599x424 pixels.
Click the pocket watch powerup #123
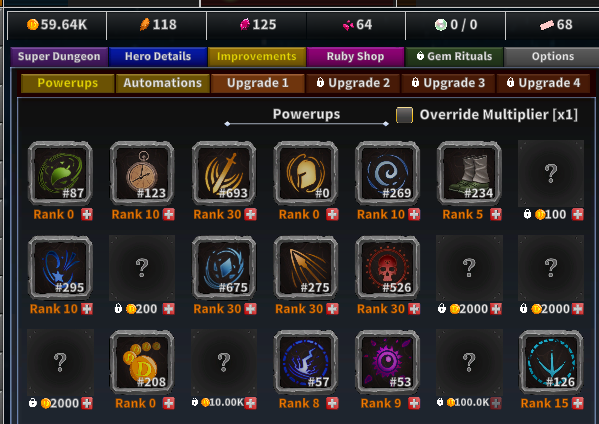142,173
